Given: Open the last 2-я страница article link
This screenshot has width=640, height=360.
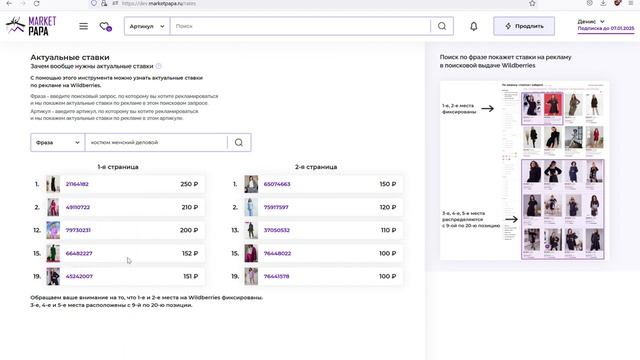Looking at the screenshot, I should (276, 276).
